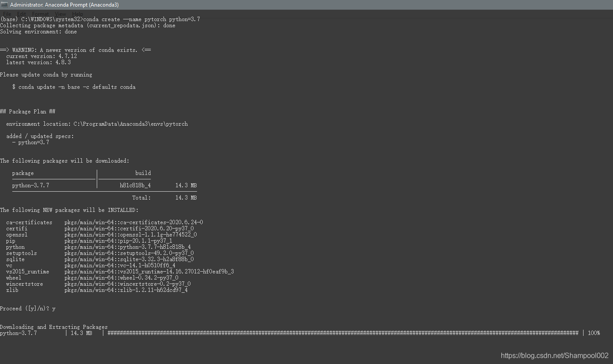Click the 'pip' package row
Screen dimensions: 613x364
tap(89, 241)
